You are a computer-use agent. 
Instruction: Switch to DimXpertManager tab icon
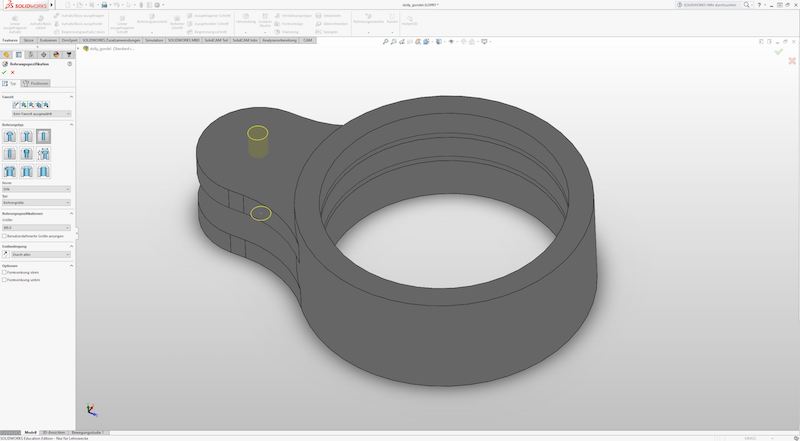[x=43, y=55]
